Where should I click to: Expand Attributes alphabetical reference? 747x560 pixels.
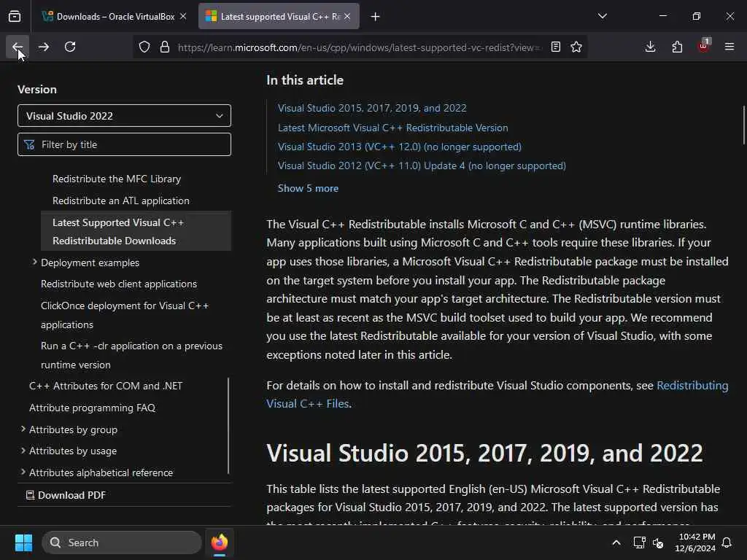click(x=23, y=472)
